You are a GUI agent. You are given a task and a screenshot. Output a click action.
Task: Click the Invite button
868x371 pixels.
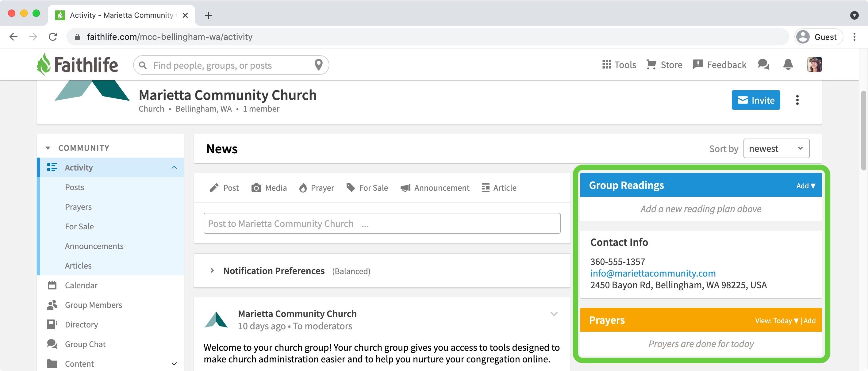pos(756,100)
